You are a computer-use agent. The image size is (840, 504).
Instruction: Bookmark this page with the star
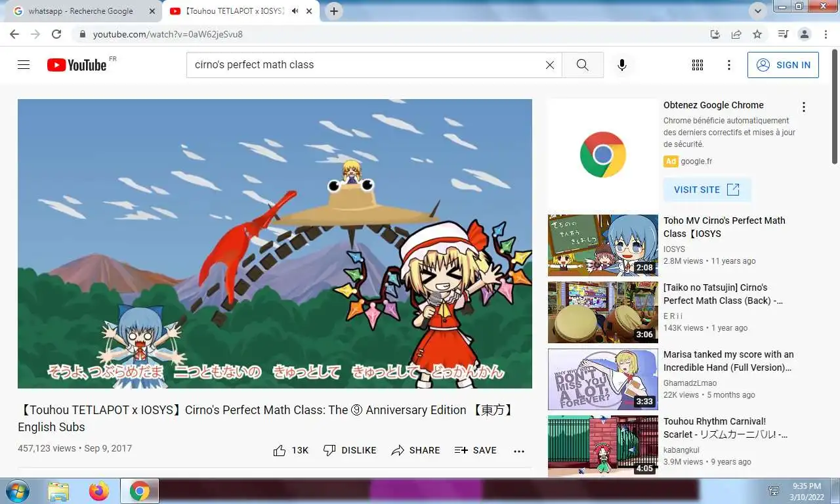(757, 34)
